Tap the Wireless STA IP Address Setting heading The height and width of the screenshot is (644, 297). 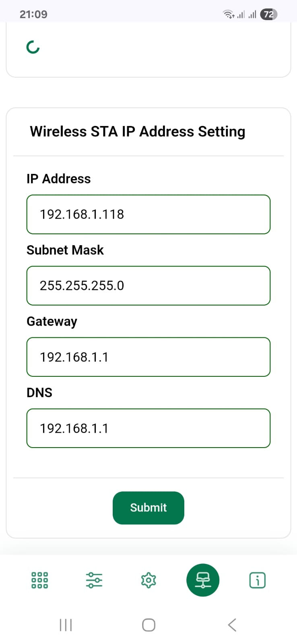point(138,132)
